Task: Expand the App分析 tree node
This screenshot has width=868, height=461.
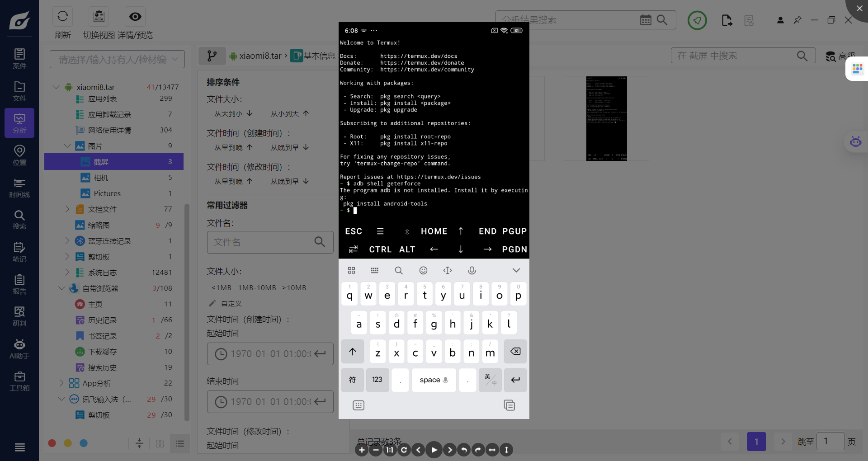Action: (61, 383)
